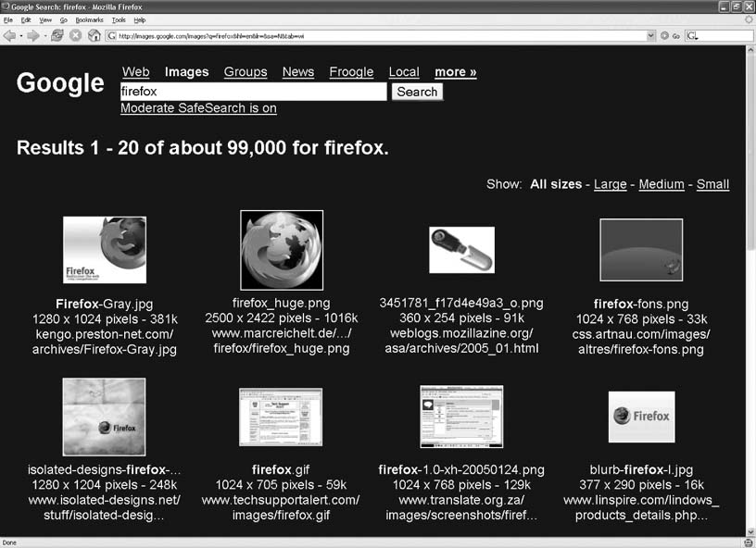Open the address bar history dropdown
Screen dimensions: 756x548
click(x=650, y=36)
